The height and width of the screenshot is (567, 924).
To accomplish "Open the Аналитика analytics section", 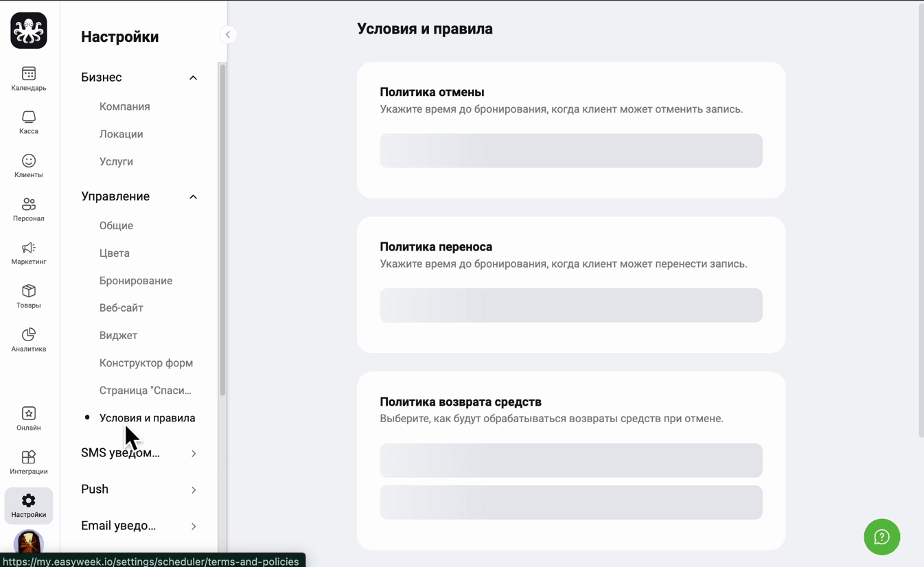I will (29, 340).
